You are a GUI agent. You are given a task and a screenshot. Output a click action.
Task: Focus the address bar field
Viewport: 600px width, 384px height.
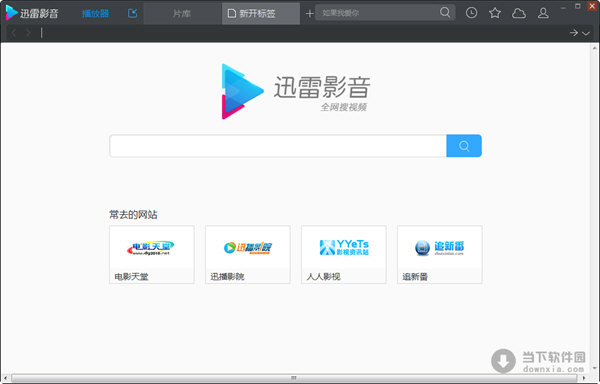302,33
